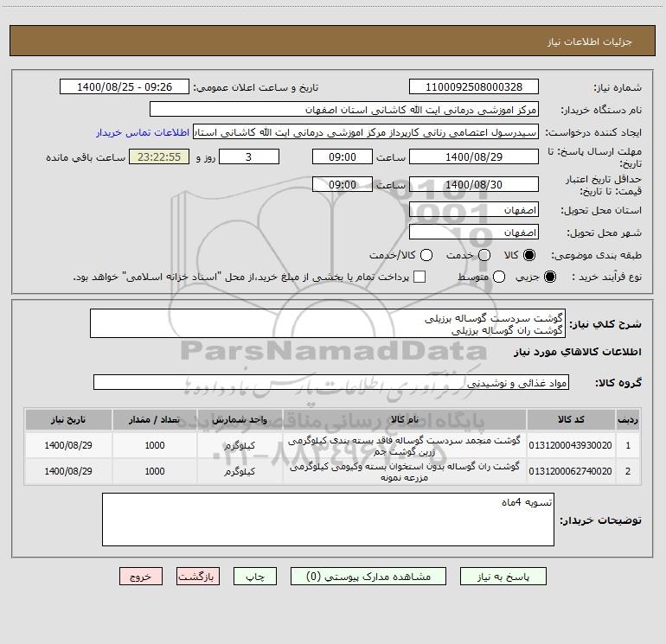Click the واحد شمارش column header
Viewport: 666px width, 644px height.
point(240,420)
